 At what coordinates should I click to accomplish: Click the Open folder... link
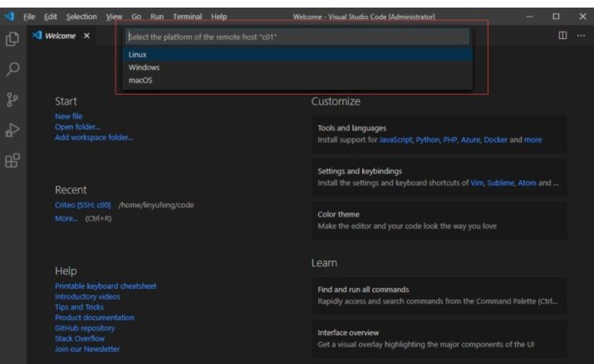click(x=78, y=127)
